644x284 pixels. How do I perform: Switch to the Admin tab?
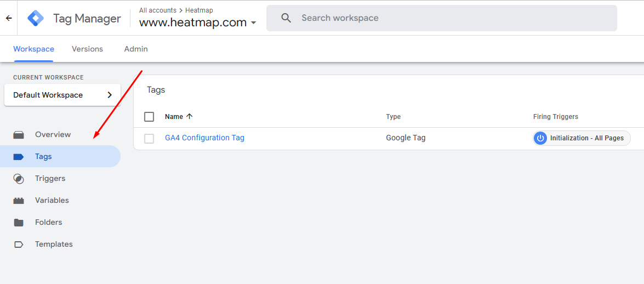136,49
